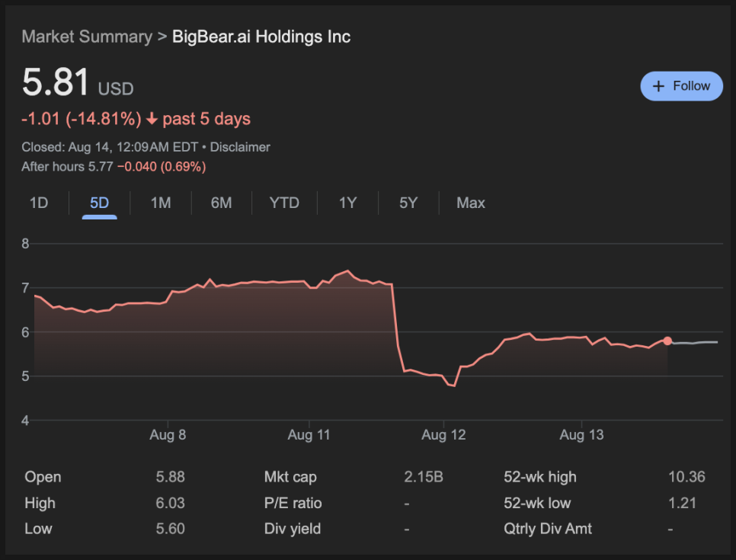Click the High value 6.03
Image resolution: width=736 pixels, height=560 pixels.
(x=170, y=503)
